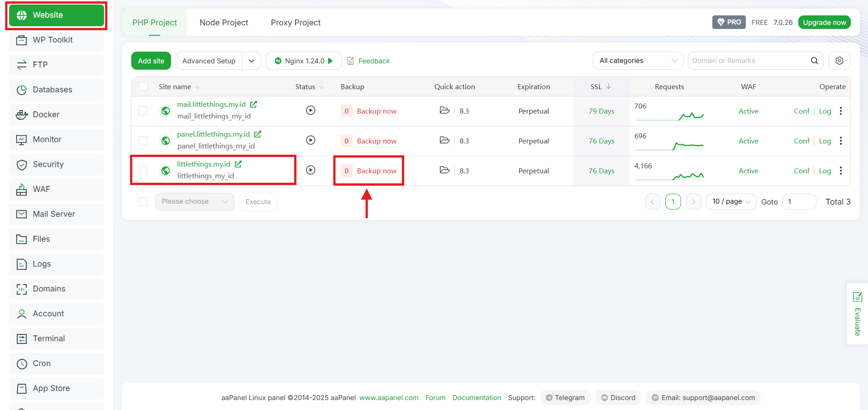Open WP Toolkit in sidebar
The width and height of the screenshot is (868, 410).
tap(57, 40)
